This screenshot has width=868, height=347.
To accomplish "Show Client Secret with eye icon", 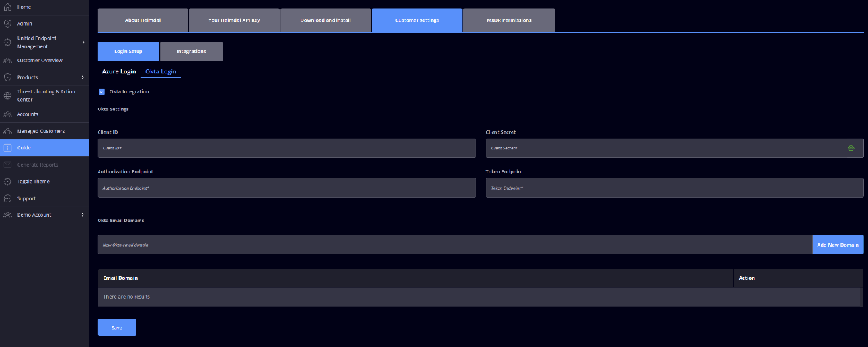I will pyautogui.click(x=851, y=148).
